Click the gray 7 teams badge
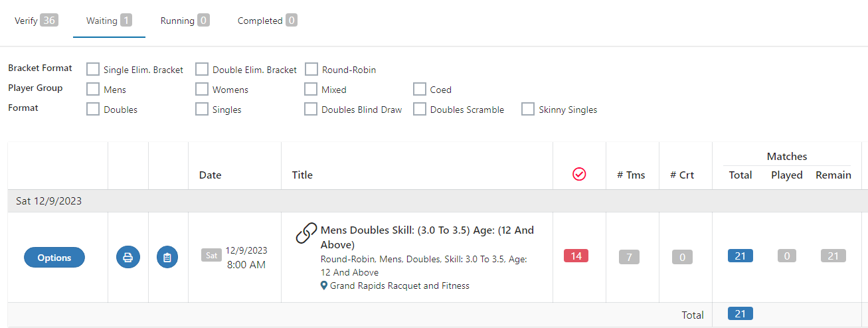 click(629, 256)
